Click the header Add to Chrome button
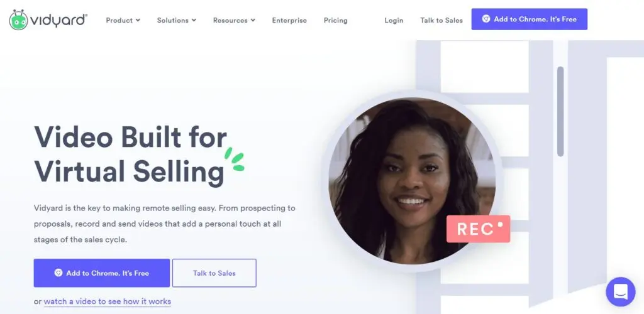Screen dimensions: 644x314 pos(530,19)
